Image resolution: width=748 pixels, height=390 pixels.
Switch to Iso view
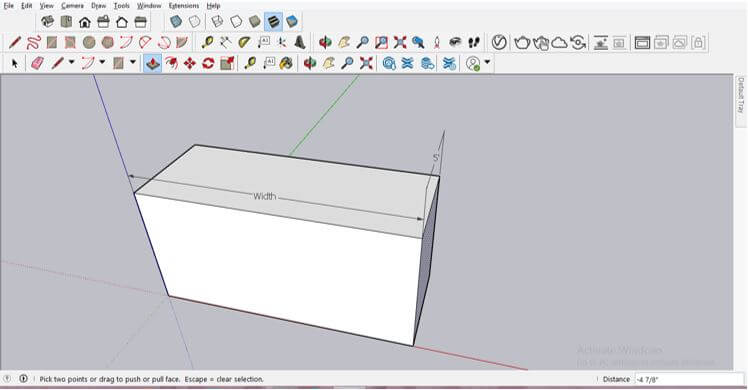pyautogui.click(x=47, y=21)
